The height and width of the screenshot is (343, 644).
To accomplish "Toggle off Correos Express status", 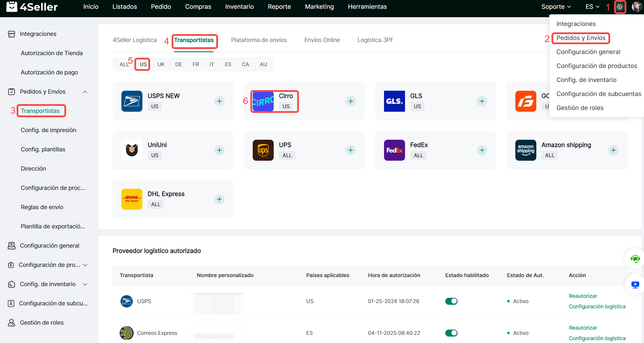I will click(x=451, y=333).
